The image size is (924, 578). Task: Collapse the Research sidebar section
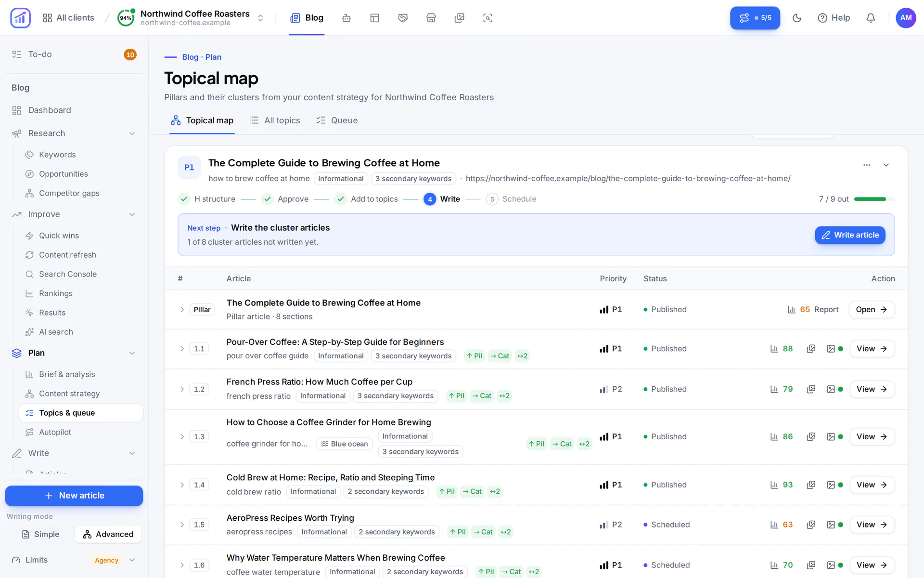click(132, 133)
